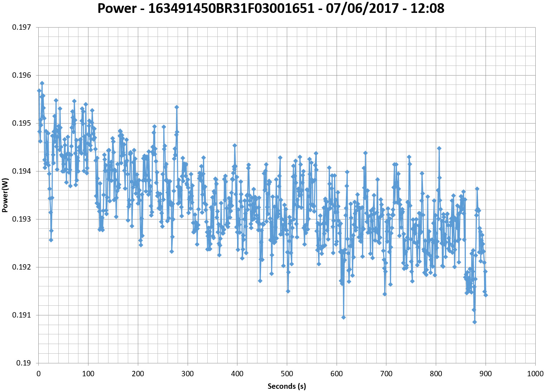Click the 300 x-axis tick label

tap(187, 374)
